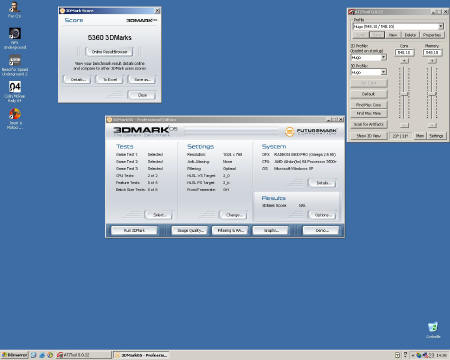
Task: Click the Start button on the taskbar
Action: tap(14, 355)
